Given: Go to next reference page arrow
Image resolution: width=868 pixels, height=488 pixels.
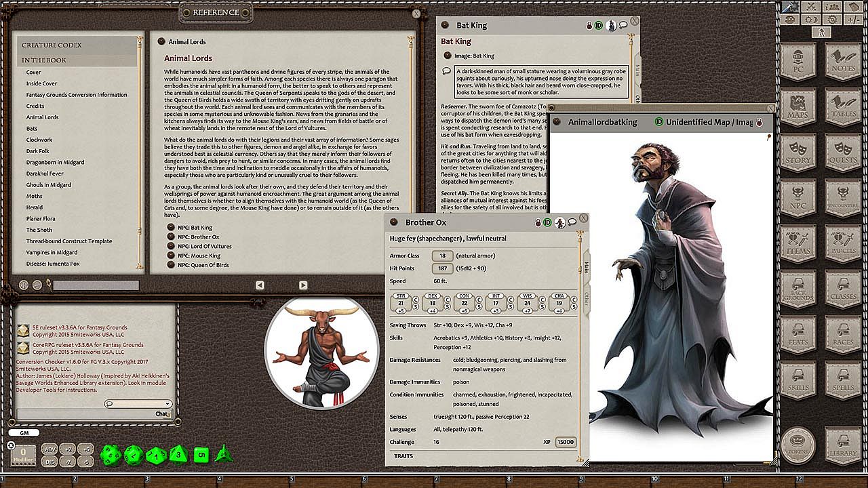Looking at the screenshot, I should coord(303,285).
